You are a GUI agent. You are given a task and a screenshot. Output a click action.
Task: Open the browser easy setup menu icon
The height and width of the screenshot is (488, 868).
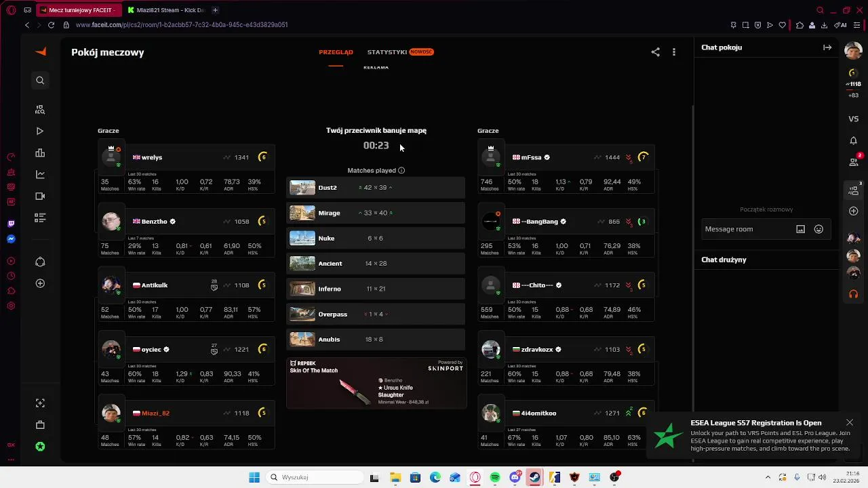coord(858,25)
